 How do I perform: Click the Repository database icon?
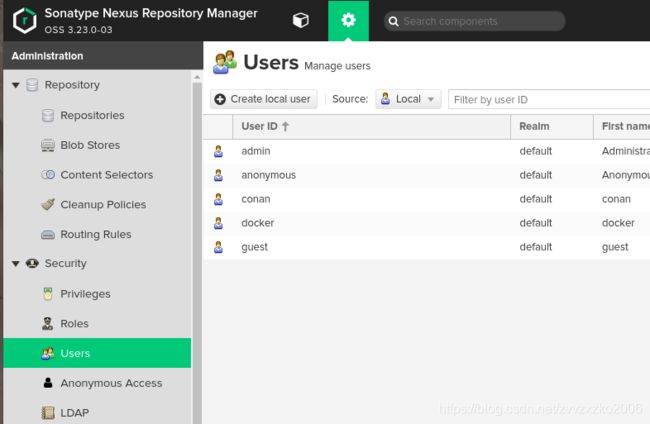(x=32, y=85)
